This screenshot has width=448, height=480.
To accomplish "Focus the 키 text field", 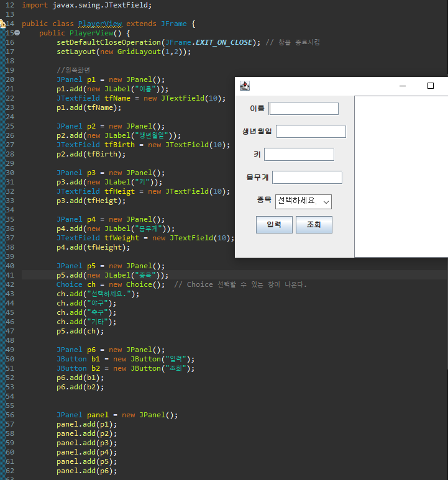I will (299, 154).
